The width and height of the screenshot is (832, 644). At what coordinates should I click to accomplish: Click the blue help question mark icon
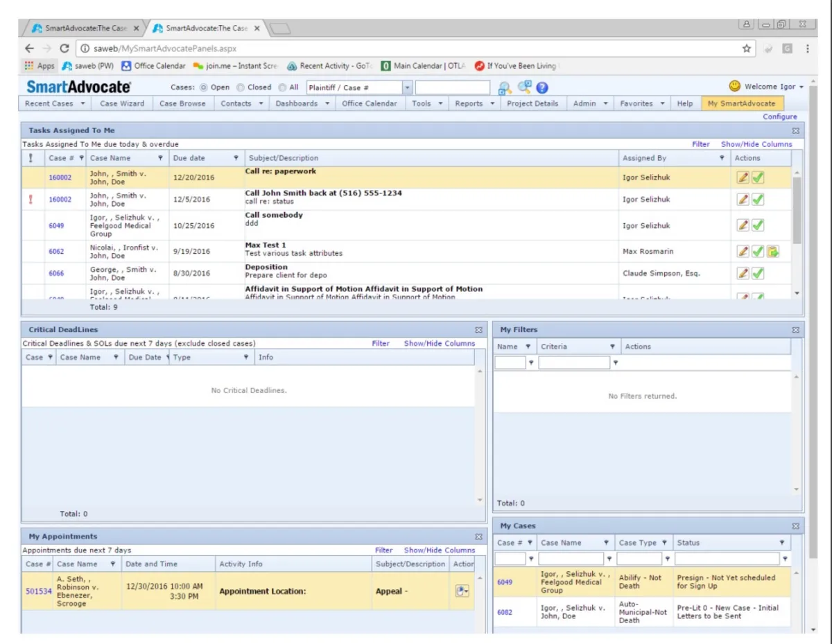click(x=542, y=87)
